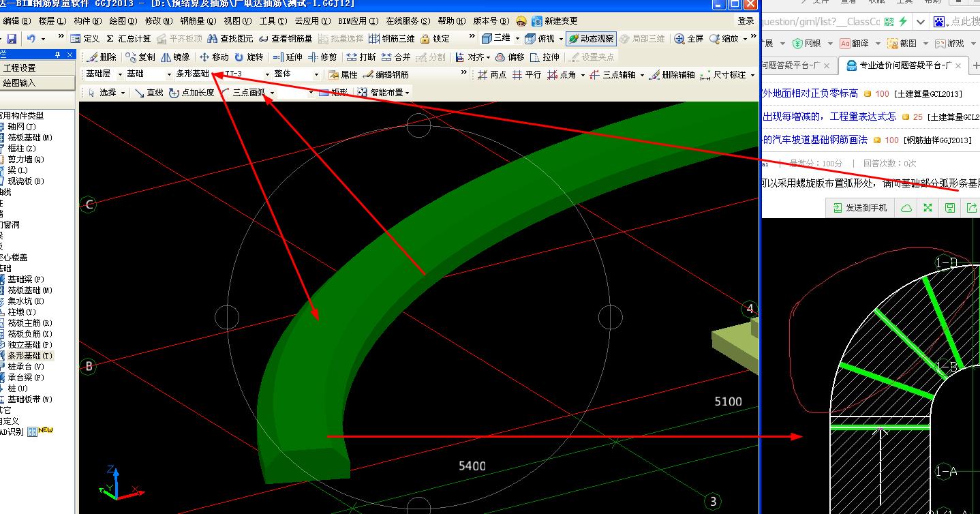
Task: Select 独立基础(D) in component tree
Action: (x=30, y=345)
